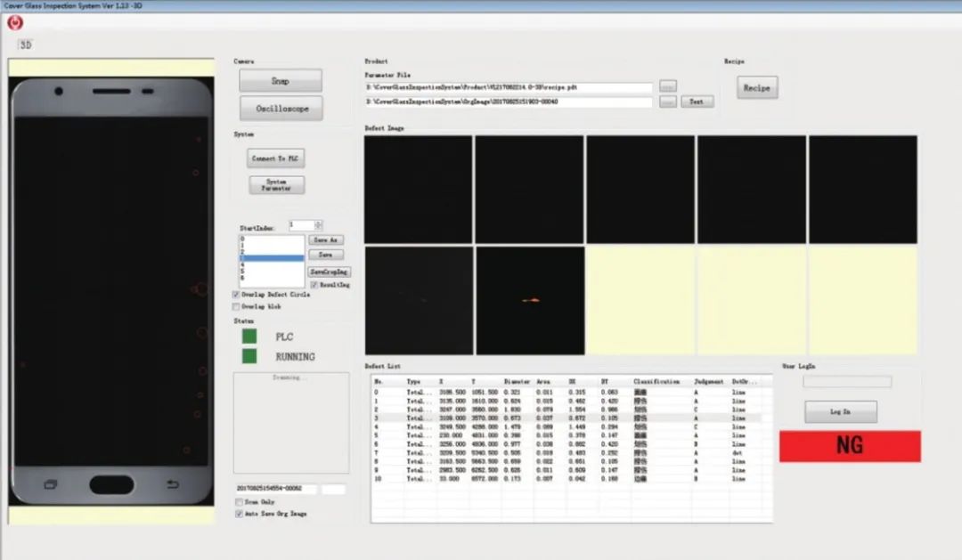Click Connect To PLC button
The width and height of the screenshot is (962, 560).
coord(275,158)
